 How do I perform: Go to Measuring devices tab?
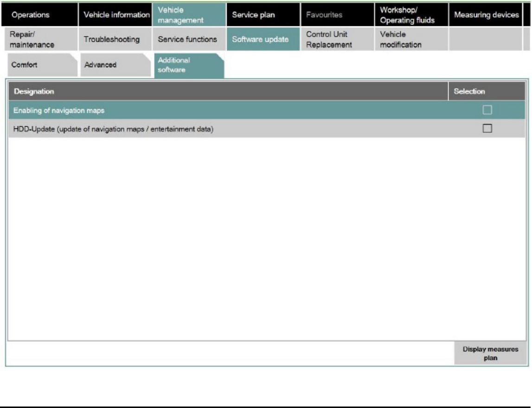point(486,14)
